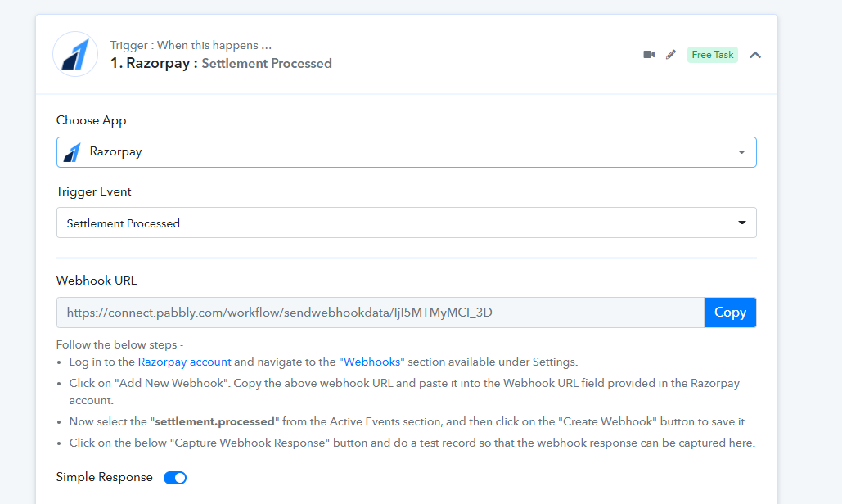This screenshot has width=842, height=504.
Task: Open the Choose App dropdown arrow
Action: (x=741, y=152)
